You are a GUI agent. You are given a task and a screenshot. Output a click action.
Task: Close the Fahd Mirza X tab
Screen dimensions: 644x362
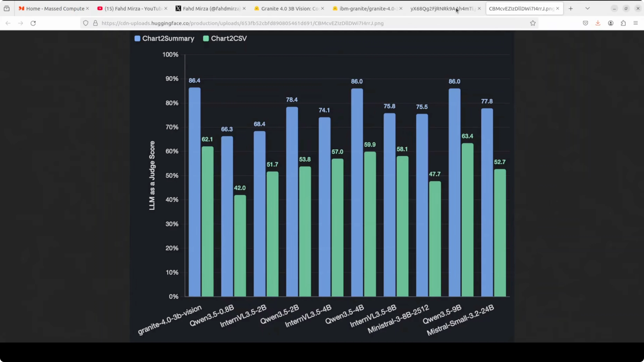[244, 9]
